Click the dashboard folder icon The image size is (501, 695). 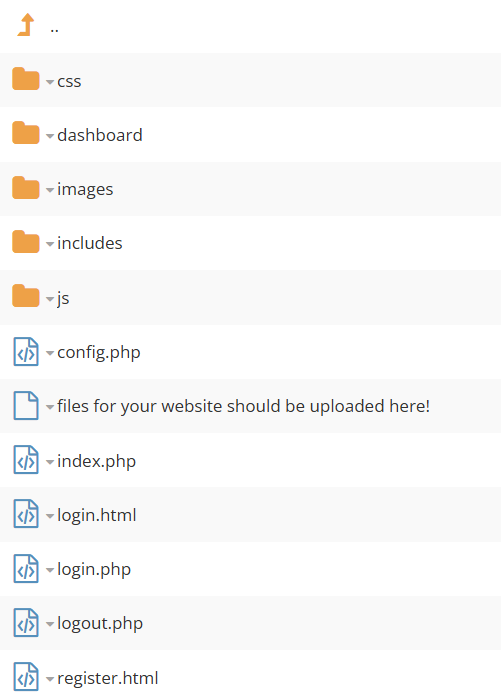[26, 133]
